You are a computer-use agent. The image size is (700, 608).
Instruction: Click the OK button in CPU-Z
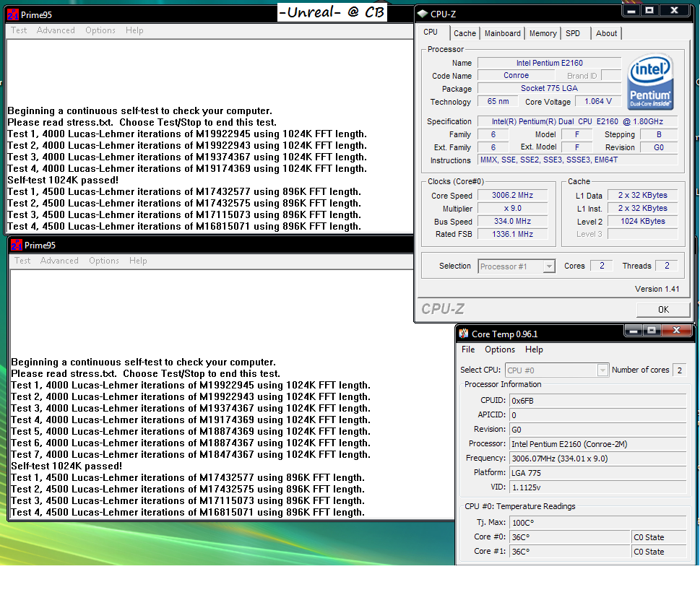663,309
